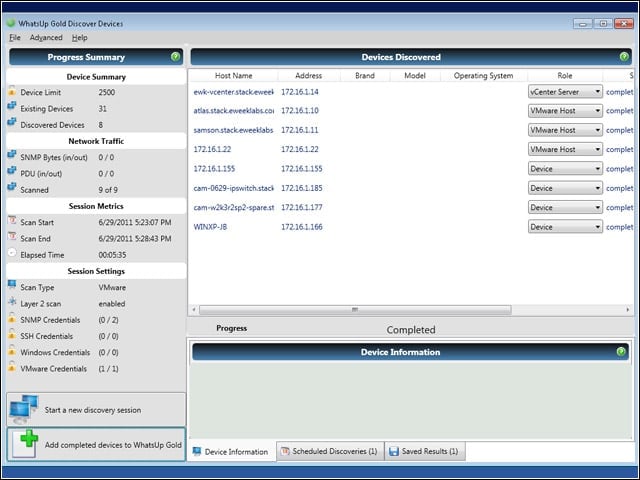Sort by the Brand column header

[364, 76]
